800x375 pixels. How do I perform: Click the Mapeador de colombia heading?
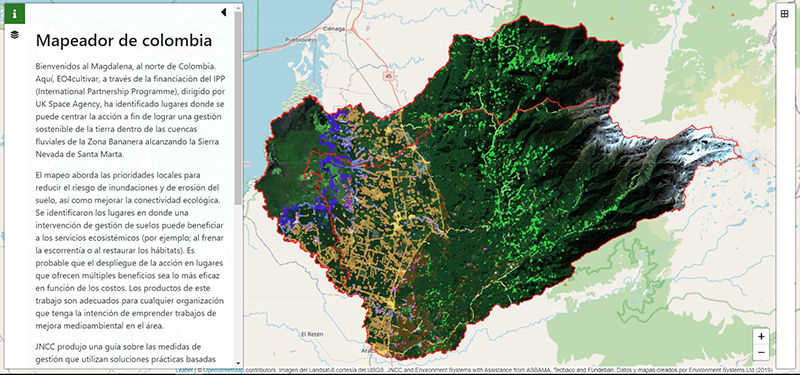point(123,40)
